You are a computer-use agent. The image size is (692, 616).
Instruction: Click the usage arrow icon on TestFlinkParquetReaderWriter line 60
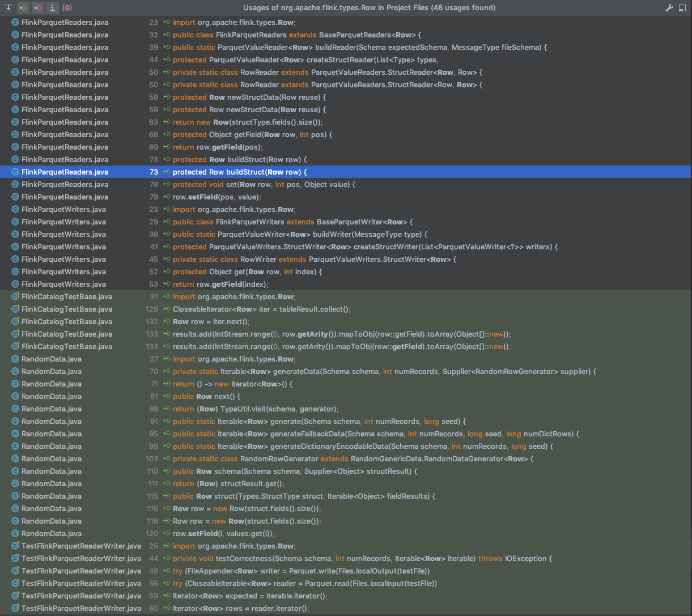click(167, 609)
